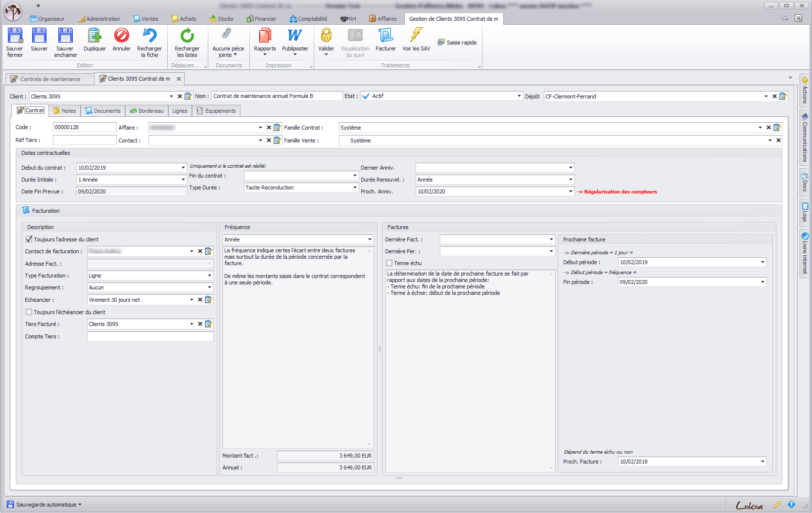812x513 pixels.
Task: Open the Debut du contrat date dropdown
Action: point(183,168)
